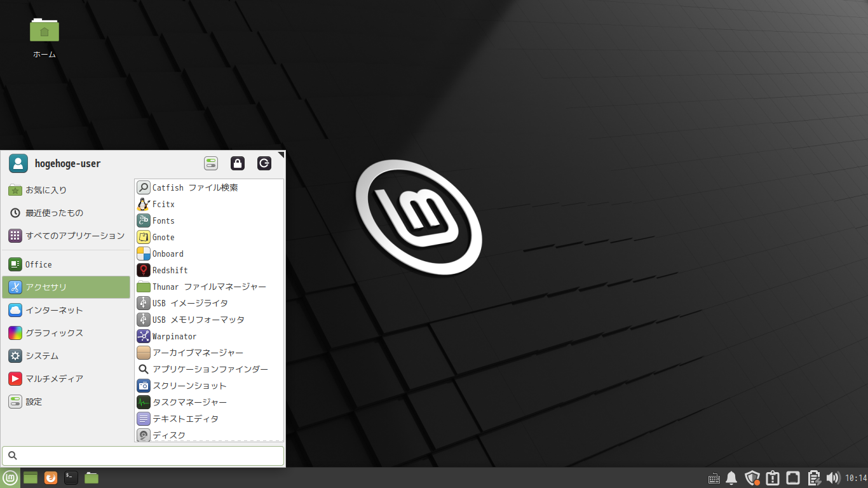Viewport: 868px width, 488px height.
Task: Open the マルチメディア category
Action: pyautogui.click(x=66, y=379)
